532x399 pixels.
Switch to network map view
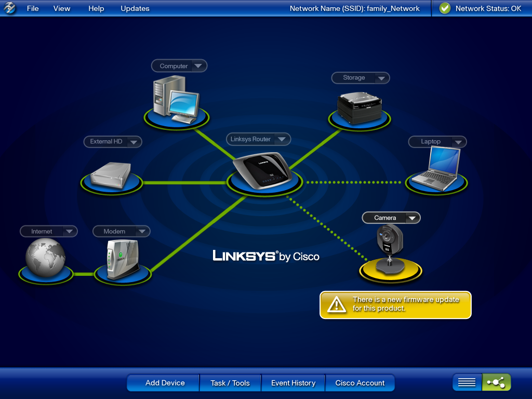pos(496,382)
